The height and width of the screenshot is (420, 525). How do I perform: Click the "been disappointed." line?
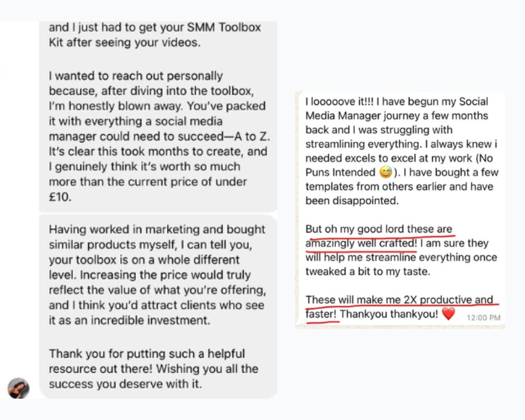[x=352, y=201]
